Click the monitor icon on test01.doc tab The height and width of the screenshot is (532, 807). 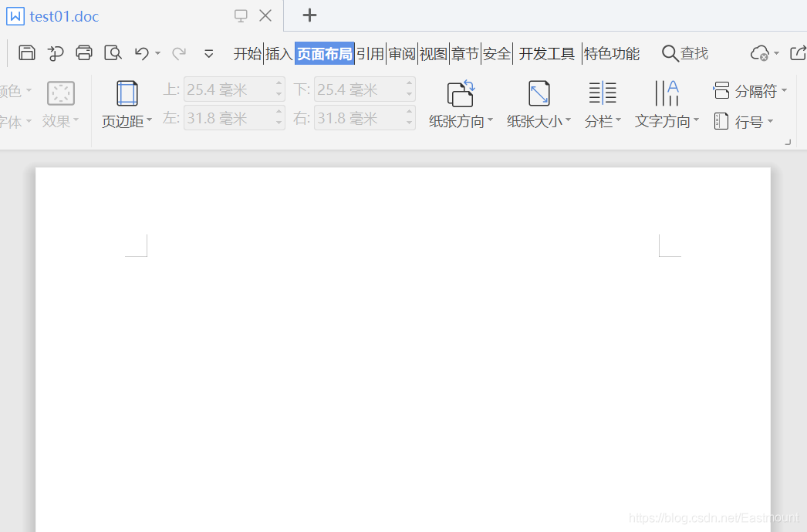click(x=241, y=16)
